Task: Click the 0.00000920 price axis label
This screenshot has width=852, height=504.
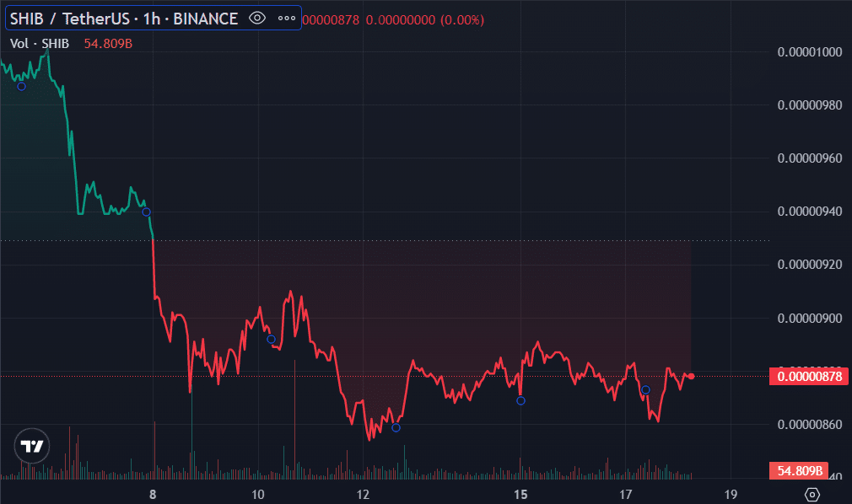Action: pos(810,265)
